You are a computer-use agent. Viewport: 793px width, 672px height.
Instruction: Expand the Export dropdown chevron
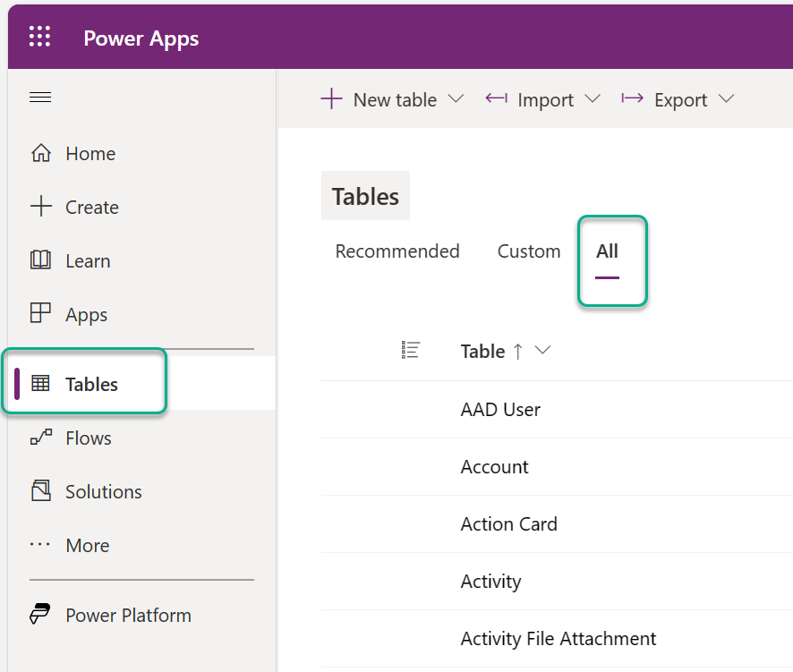[x=726, y=98]
